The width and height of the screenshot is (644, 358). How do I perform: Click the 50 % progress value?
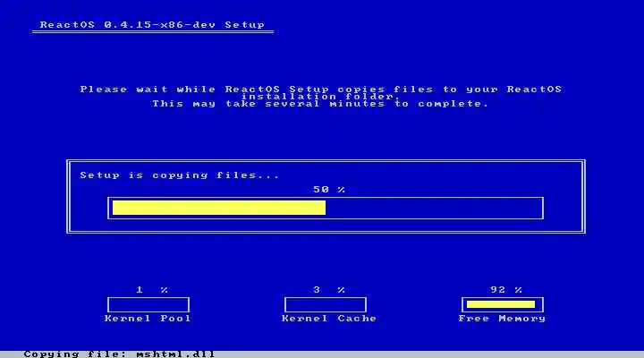(329, 190)
